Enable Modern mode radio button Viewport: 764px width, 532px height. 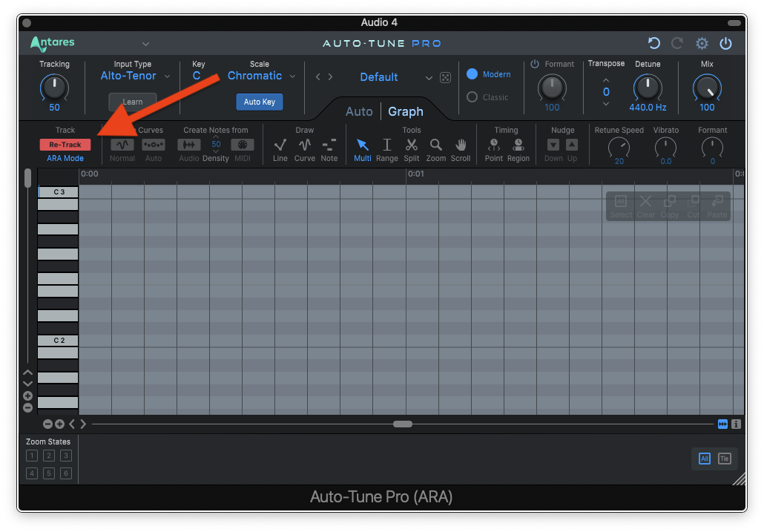472,74
